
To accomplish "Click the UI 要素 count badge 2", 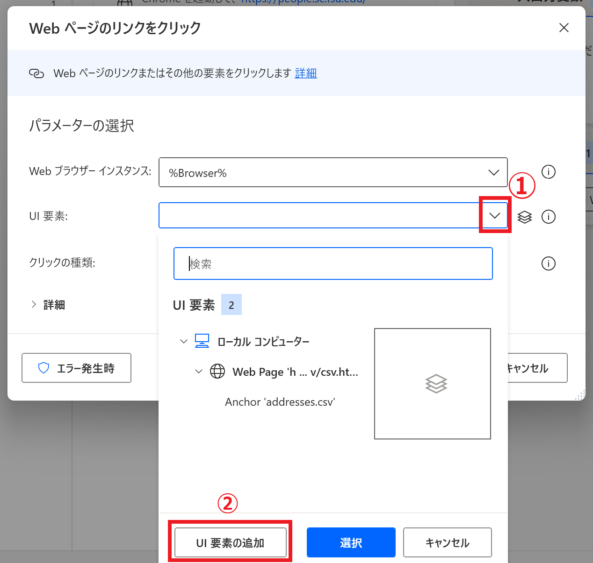I will (231, 305).
